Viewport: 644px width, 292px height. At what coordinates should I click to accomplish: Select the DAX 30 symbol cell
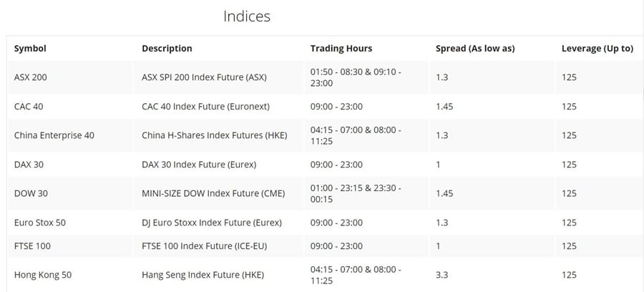(29, 165)
